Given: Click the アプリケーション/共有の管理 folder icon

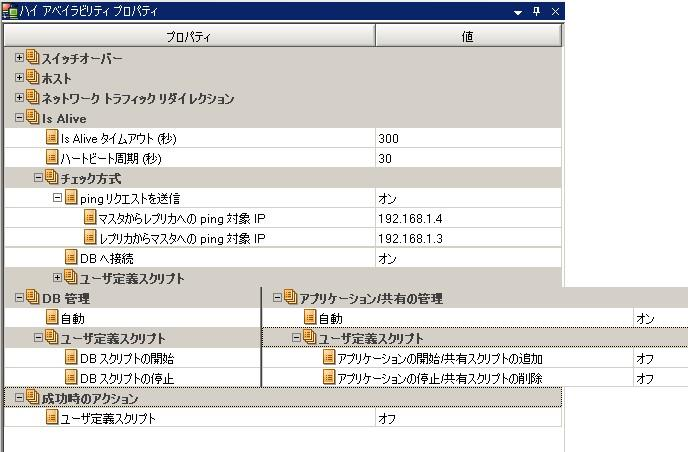Looking at the screenshot, I should 290,297.
